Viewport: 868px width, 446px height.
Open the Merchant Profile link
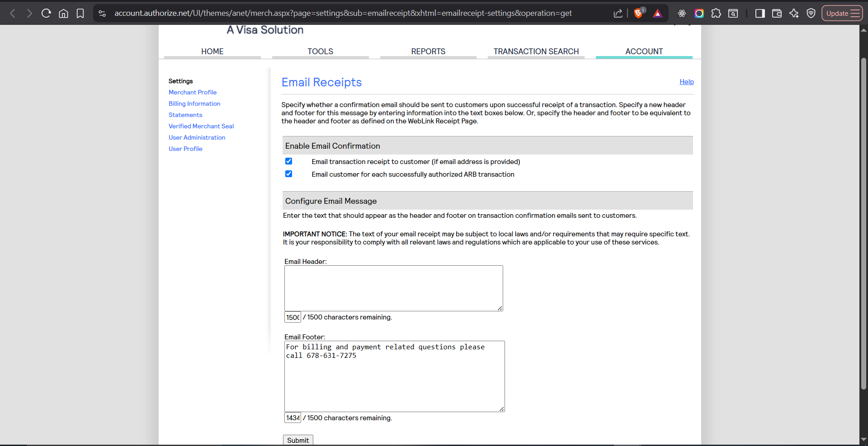tap(193, 92)
